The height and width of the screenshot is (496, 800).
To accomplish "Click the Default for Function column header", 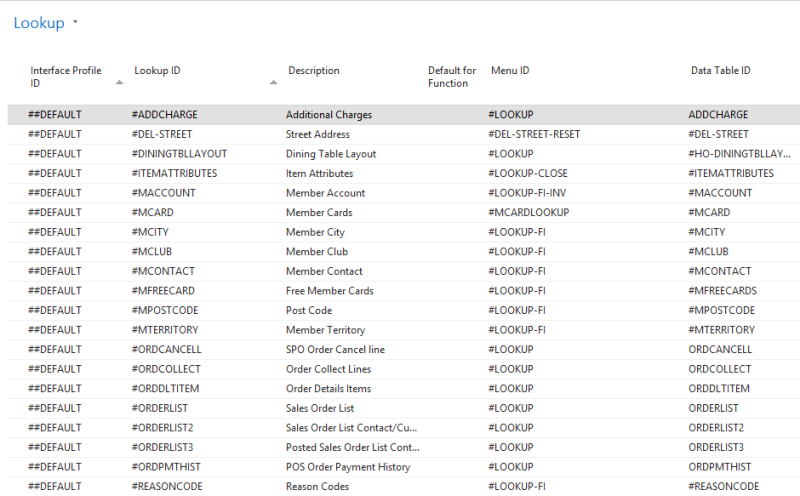I will coord(451,77).
